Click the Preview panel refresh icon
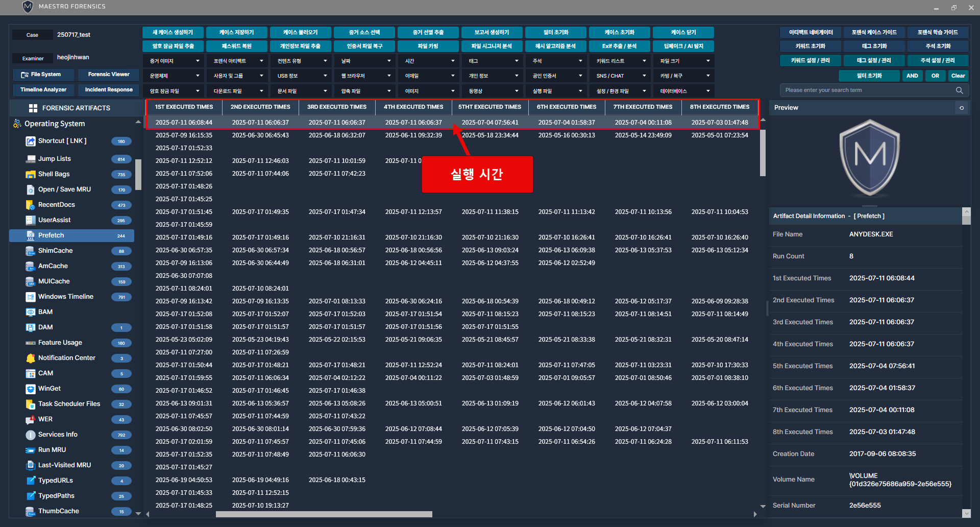This screenshot has width=980, height=527. click(x=962, y=108)
